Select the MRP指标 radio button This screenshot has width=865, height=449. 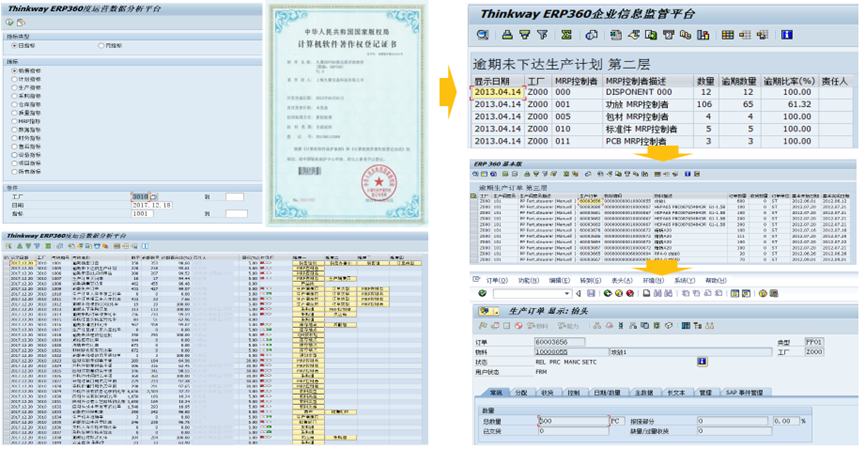14,121
